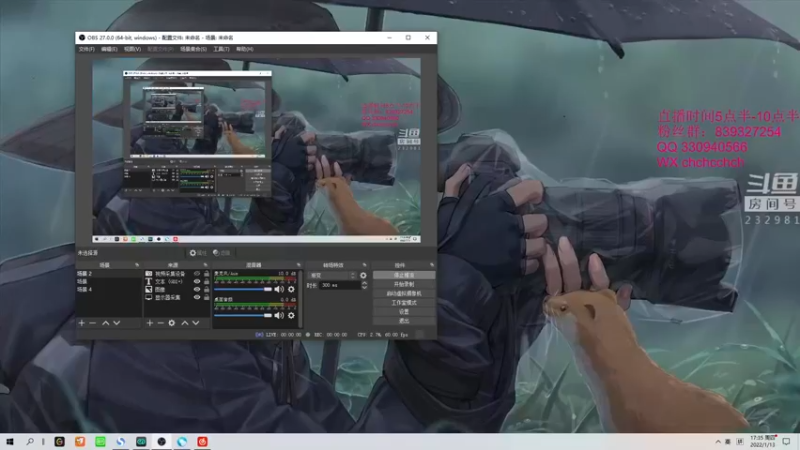This screenshot has width=800, height=450.
Task: Open the OBS taskbar icon
Action: pyautogui.click(x=162, y=441)
